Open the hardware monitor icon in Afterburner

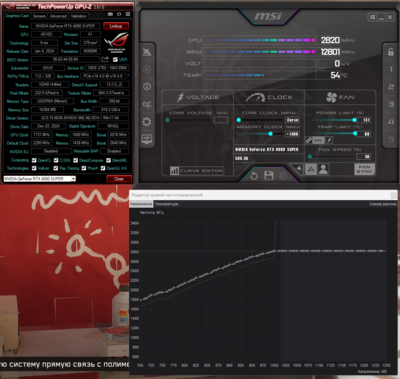point(147,139)
